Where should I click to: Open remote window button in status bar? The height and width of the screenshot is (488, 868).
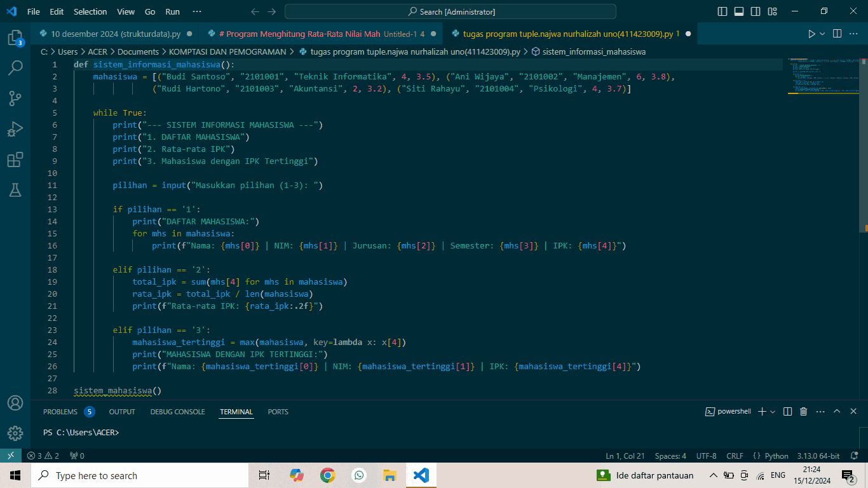click(x=10, y=456)
